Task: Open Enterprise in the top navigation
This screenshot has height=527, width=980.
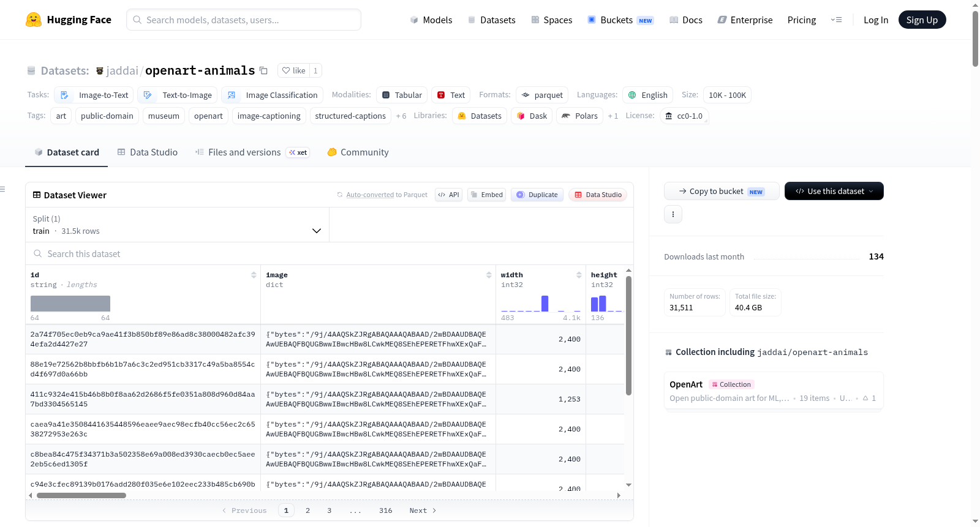Action: (x=745, y=20)
